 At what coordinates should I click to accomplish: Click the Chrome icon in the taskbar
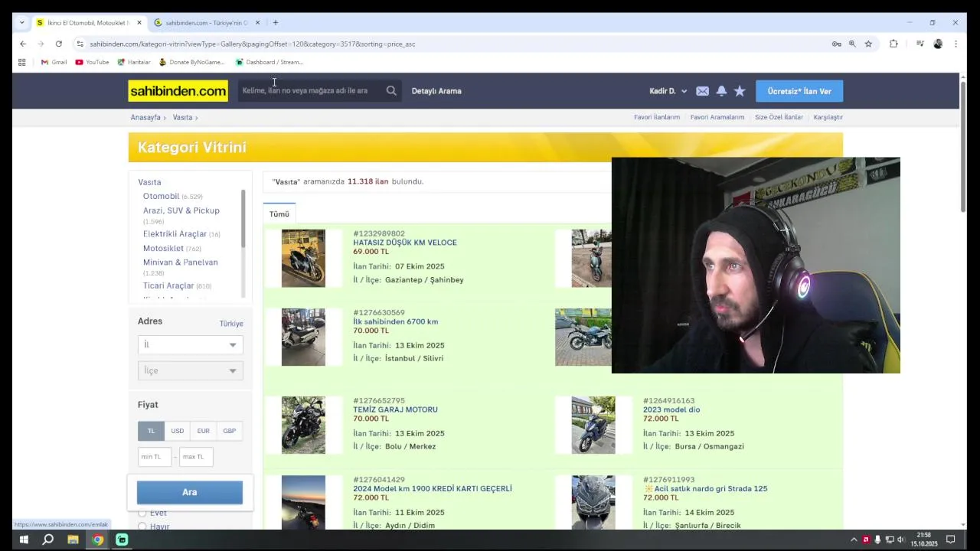(x=97, y=540)
